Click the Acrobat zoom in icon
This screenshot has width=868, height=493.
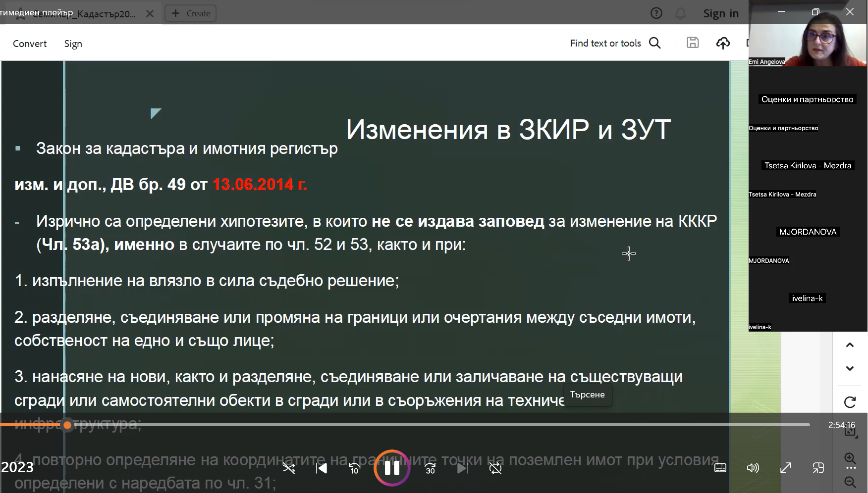click(850, 458)
